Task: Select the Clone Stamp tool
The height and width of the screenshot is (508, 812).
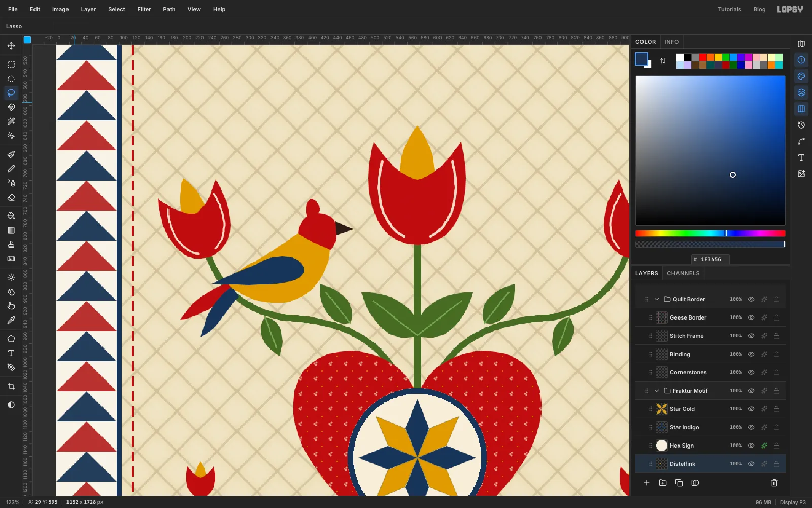Action: pos(11,244)
